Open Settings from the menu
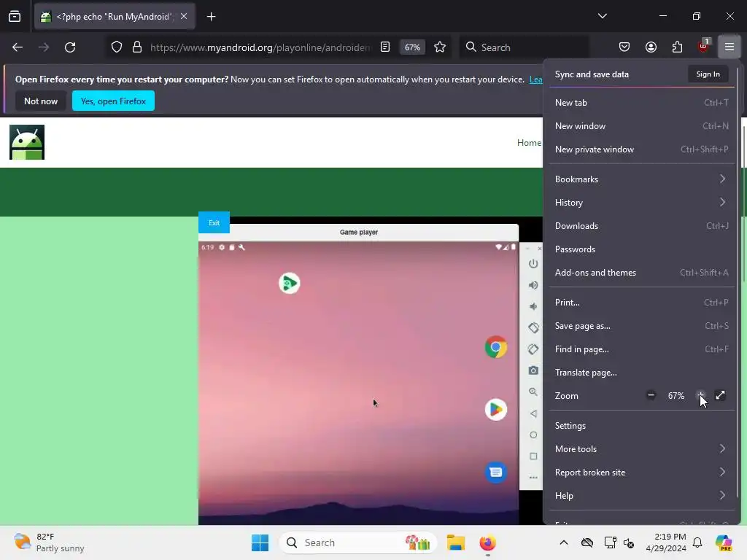Image resolution: width=747 pixels, height=560 pixels. click(641, 426)
